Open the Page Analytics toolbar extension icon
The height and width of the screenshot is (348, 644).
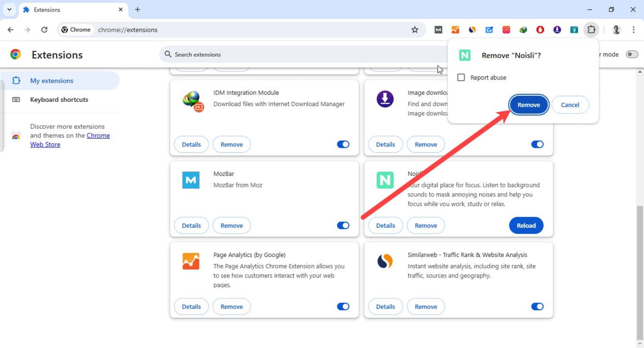coord(455,30)
